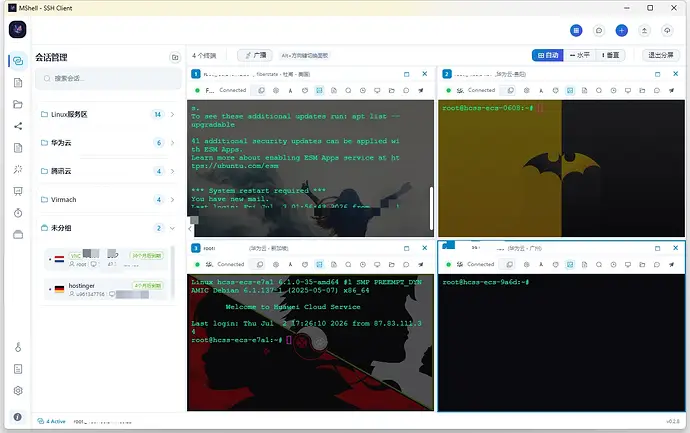Open the stopwatch icon in the left sidebar

point(18,213)
